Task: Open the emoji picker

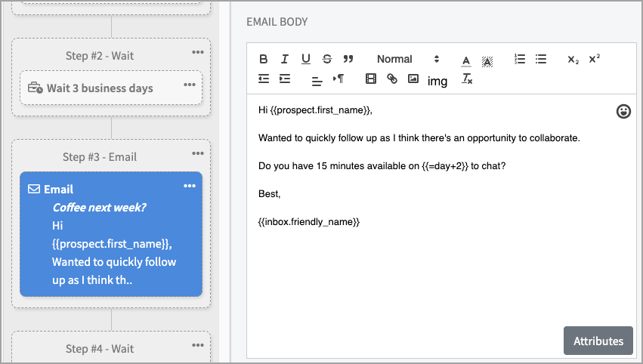Action: pyautogui.click(x=623, y=112)
